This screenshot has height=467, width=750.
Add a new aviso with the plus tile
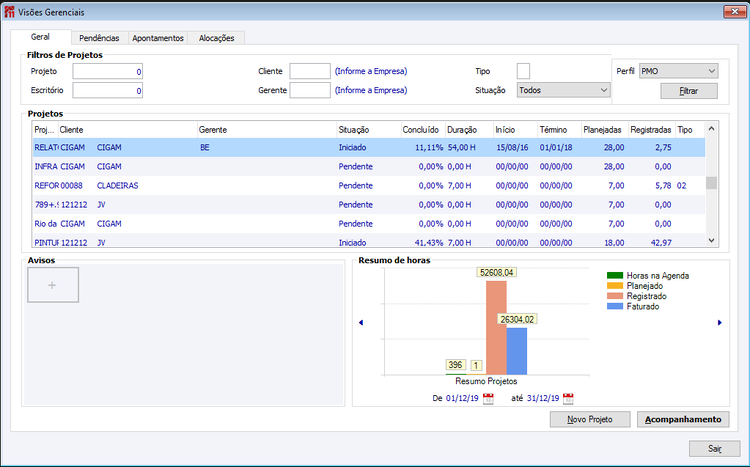[53, 285]
